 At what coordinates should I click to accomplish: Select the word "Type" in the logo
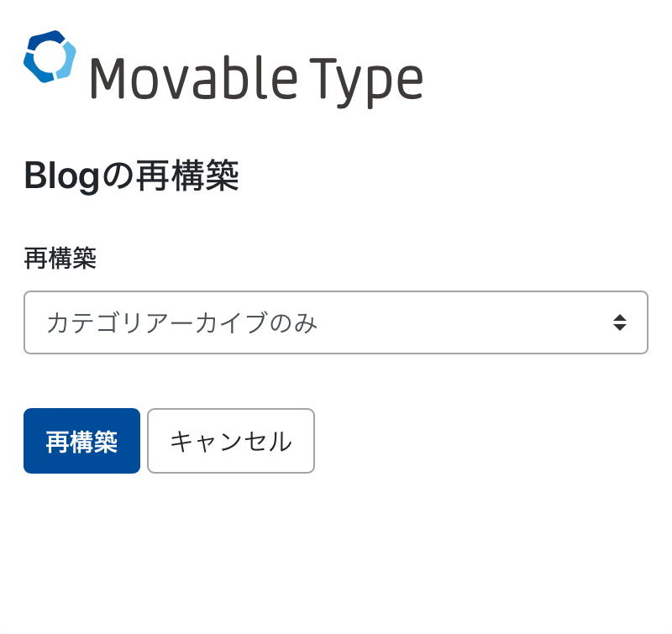[x=371, y=81]
